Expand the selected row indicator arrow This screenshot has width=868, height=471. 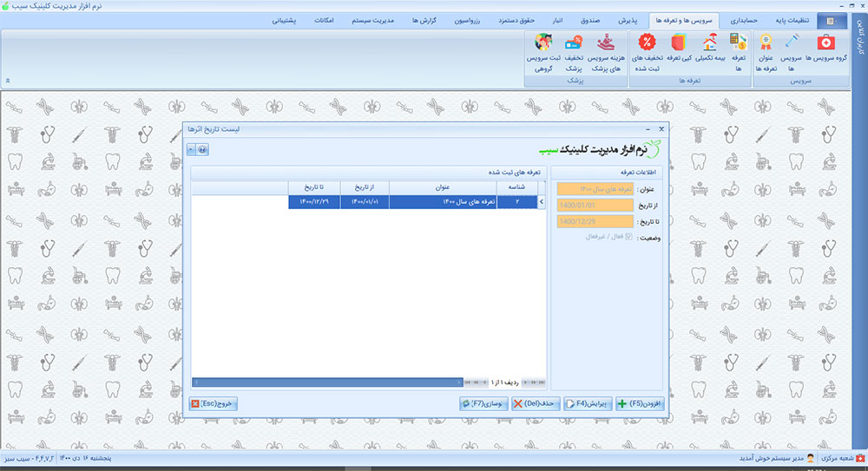[542, 202]
